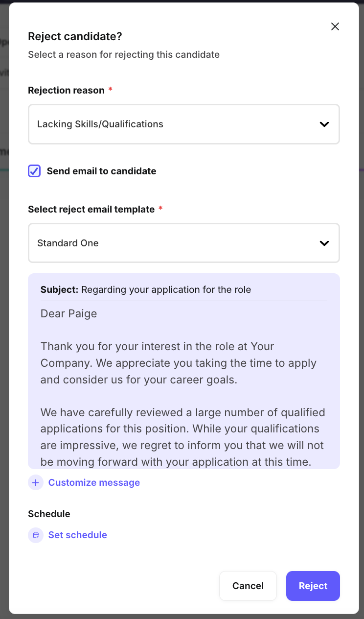Screen dimensions: 364x619
Task: Click the 'Schedule' section heading
Action: (x=49, y=514)
